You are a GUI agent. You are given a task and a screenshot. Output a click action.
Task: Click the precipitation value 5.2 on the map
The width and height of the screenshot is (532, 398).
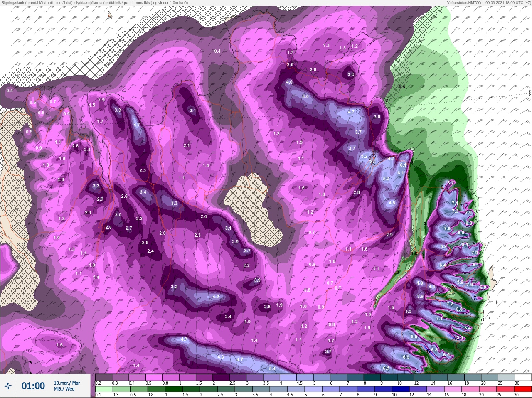pos(364,156)
